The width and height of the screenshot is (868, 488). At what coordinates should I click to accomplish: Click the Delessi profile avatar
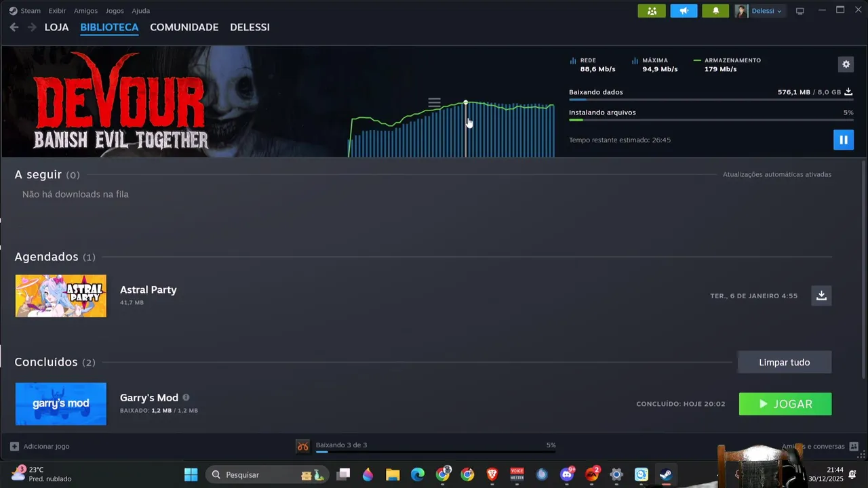[741, 11]
